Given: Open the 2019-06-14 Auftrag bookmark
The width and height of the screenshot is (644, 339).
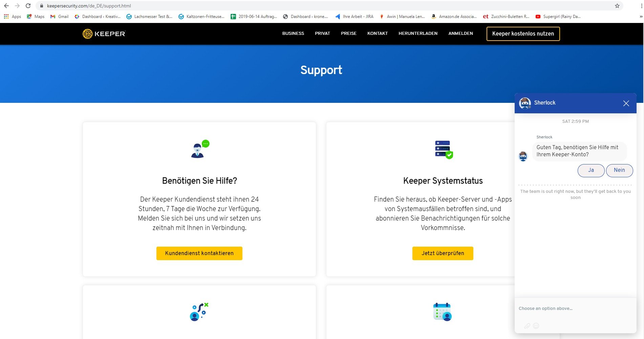Looking at the screenshot, I should [x=254, y=16].
